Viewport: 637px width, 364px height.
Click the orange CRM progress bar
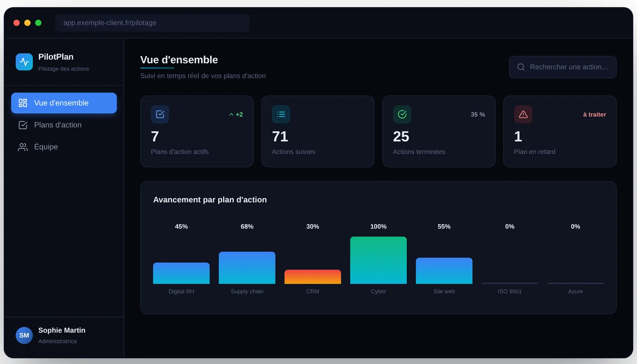(313, 277)
